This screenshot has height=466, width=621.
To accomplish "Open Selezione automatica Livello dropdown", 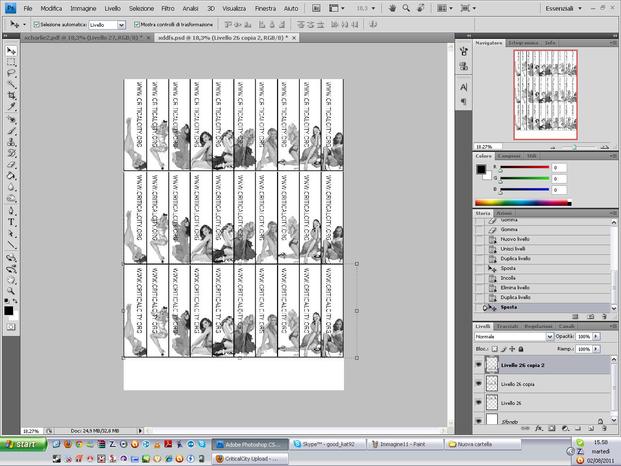I will 122,25.
